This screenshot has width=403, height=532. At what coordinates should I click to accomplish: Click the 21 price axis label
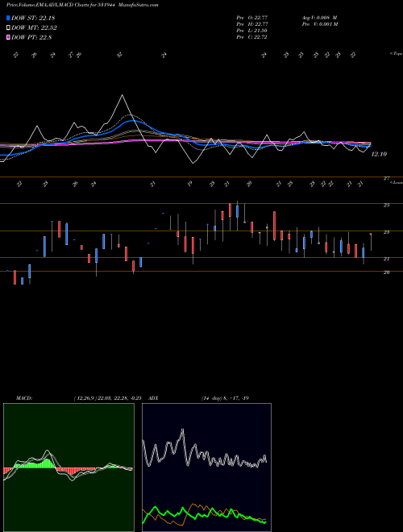click(x=386, y=259)
